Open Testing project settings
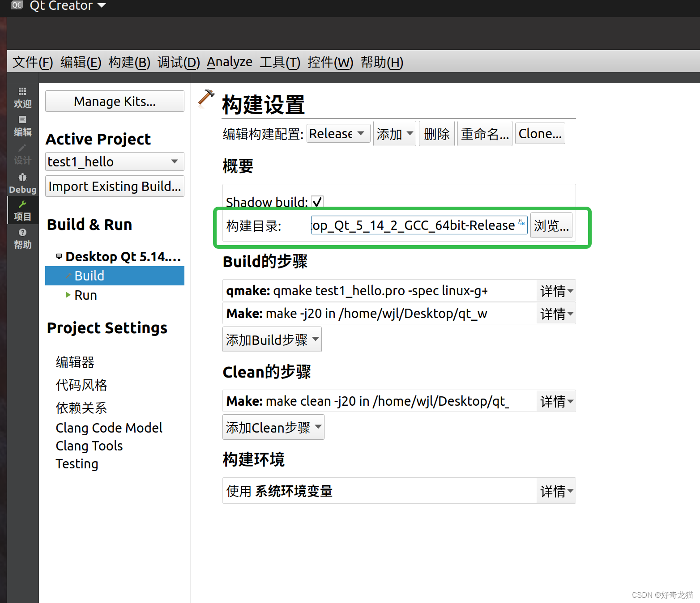Viewport: 700px width, 603px height. click(x=77, y=464)
